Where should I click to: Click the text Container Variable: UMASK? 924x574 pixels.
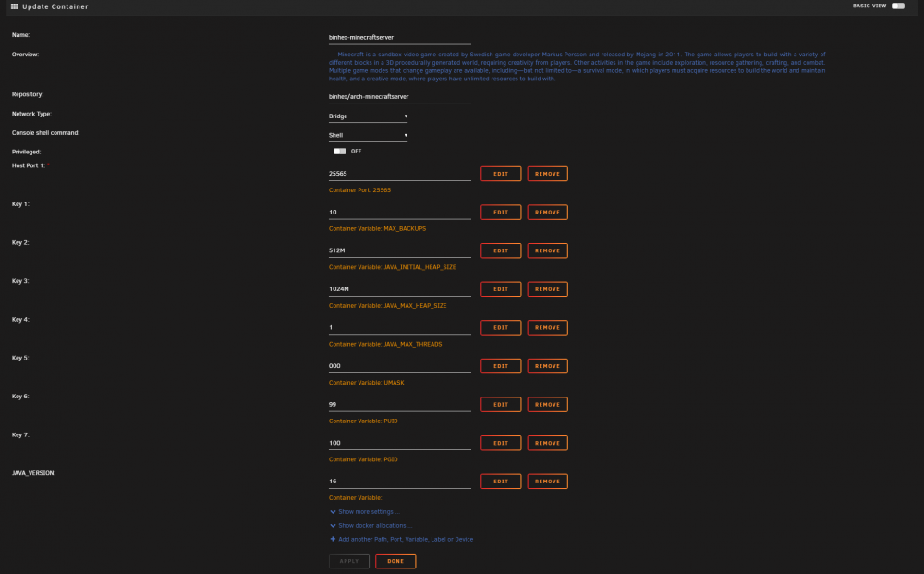tap(367, 383)
